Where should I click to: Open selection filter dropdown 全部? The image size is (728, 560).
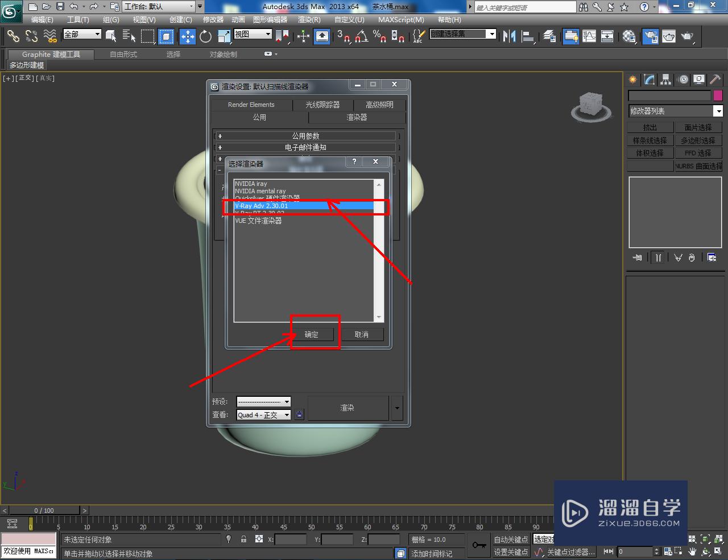(x=82, y=34)
